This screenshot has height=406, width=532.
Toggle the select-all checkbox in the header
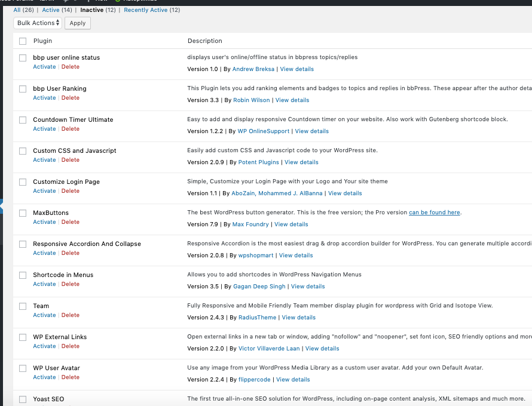click(x=23, y=41)
